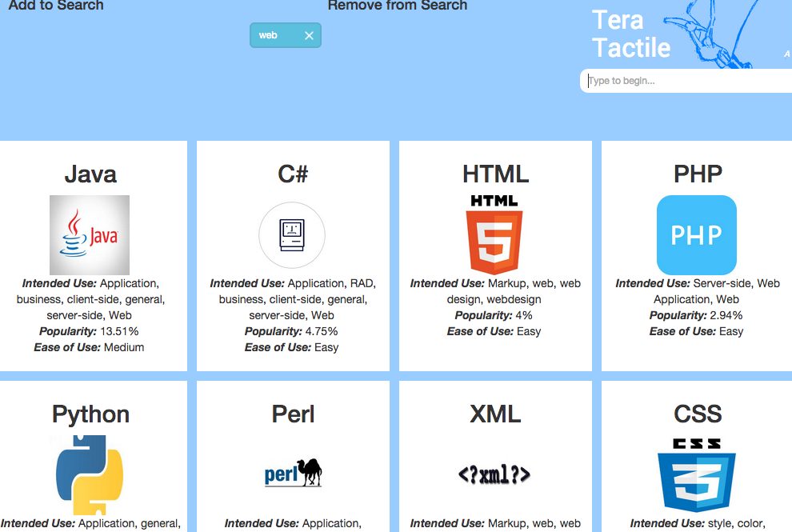This screenshot has height=532, width=792.
Task: Click Java's 'Ease of Use: Medium' line
Action: (89, 347)
